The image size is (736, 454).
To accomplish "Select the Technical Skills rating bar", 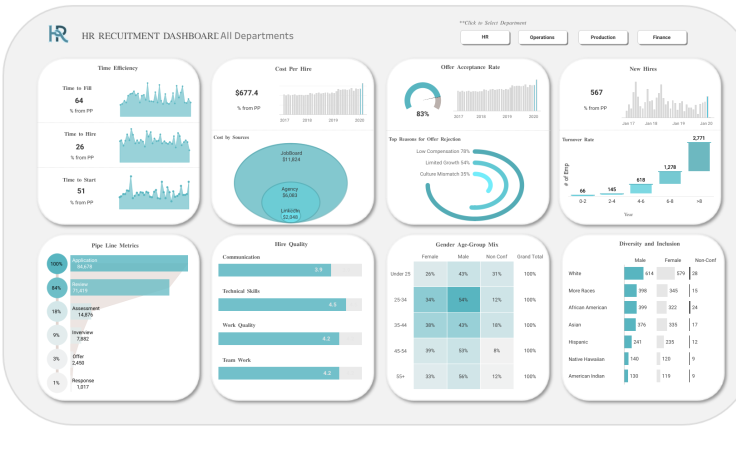I will tap(282, 305).
